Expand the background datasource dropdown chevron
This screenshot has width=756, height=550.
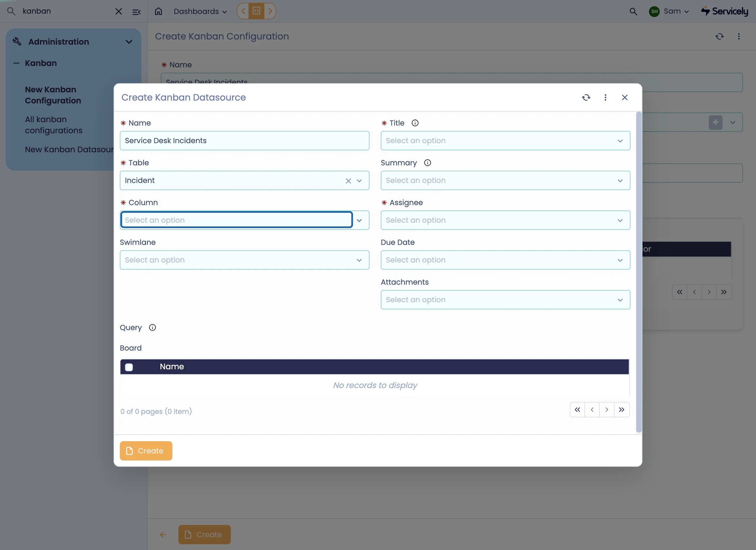pyautogui.click(x=733, y=122)
